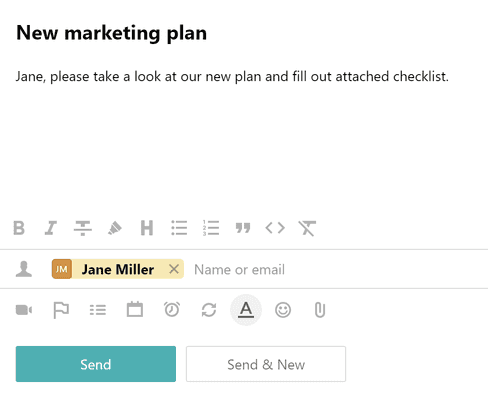Image resolution: width=488 pixels, height=393 pixels.
Task: Apply bold formatting
Action: (19, 228)
